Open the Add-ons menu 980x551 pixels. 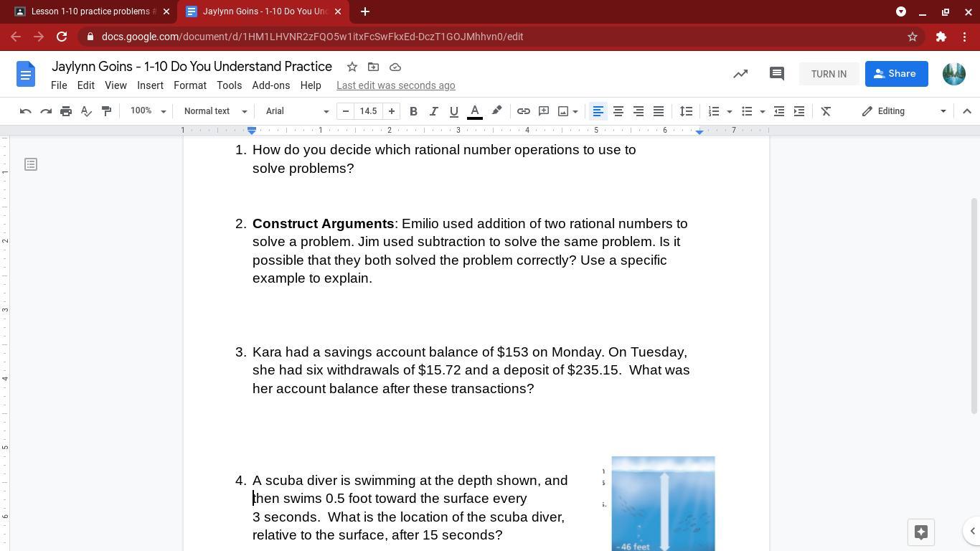[x=271, y=85]
